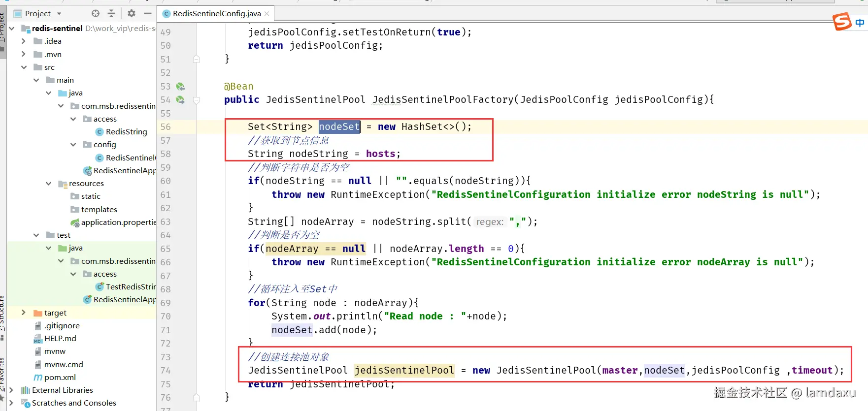Open Project panel settings gear

(x=132, y=13)
